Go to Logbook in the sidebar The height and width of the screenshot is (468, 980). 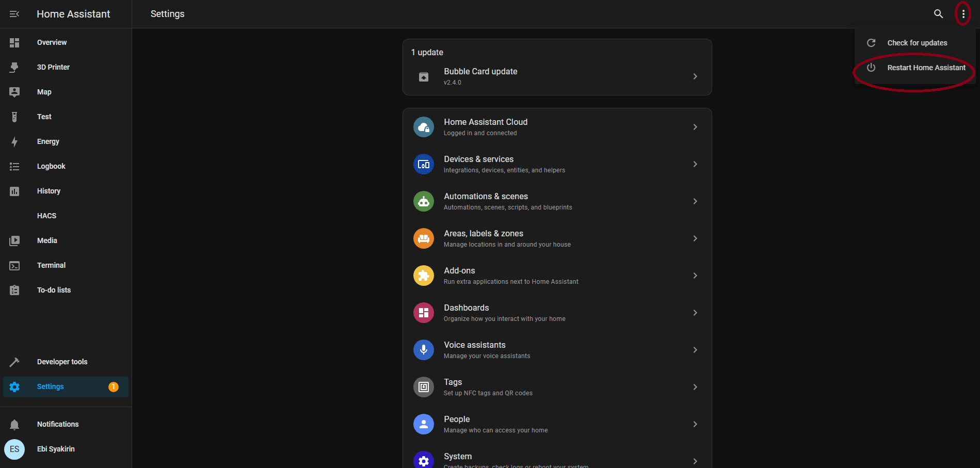click(51, 166)
